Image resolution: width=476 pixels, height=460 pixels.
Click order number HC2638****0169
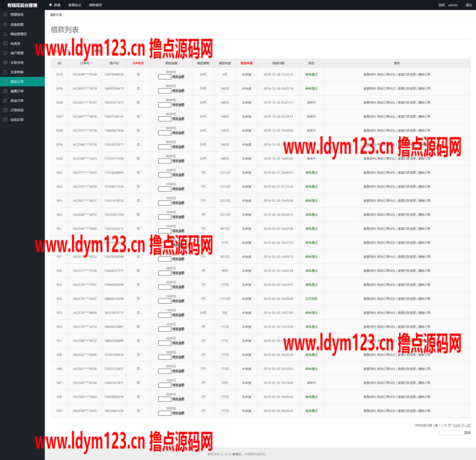click(x=85, y=74)
